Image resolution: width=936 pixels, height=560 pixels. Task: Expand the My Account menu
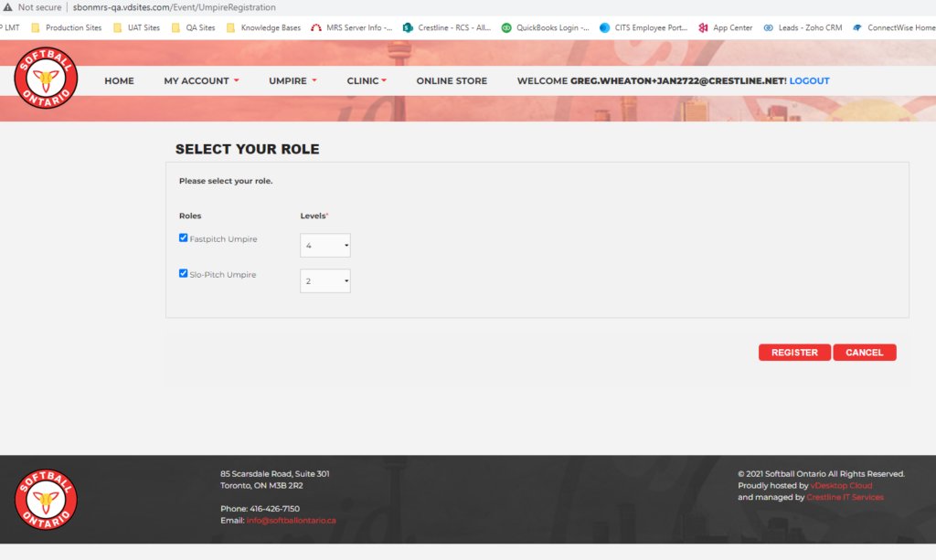click(x=201, y=81)
